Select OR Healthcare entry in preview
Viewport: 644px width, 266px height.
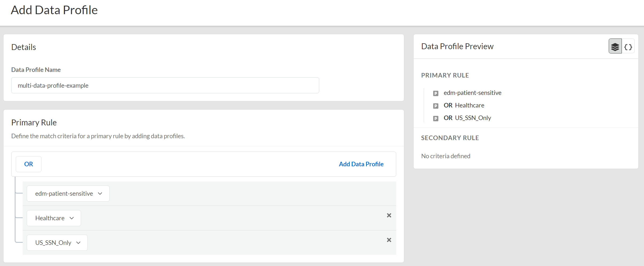point(464,105)
